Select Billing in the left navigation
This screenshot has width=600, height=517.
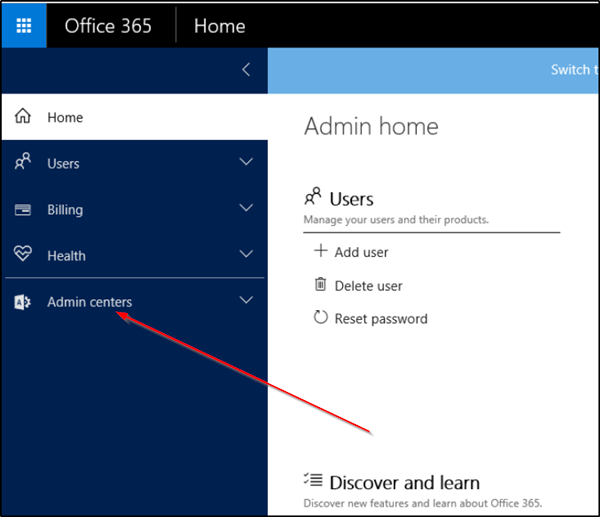point(135,209)
